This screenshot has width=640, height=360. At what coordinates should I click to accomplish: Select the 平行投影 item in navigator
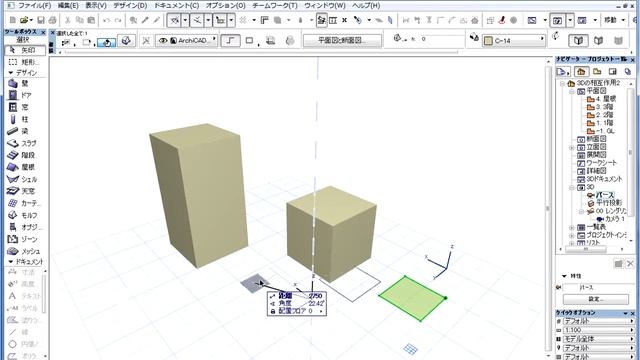(x=609, y=203)
